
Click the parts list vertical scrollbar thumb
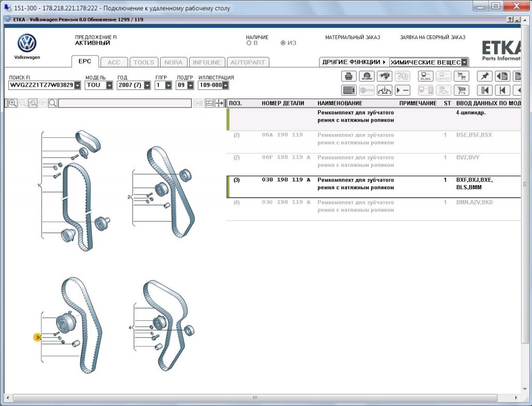click(525, 185)
